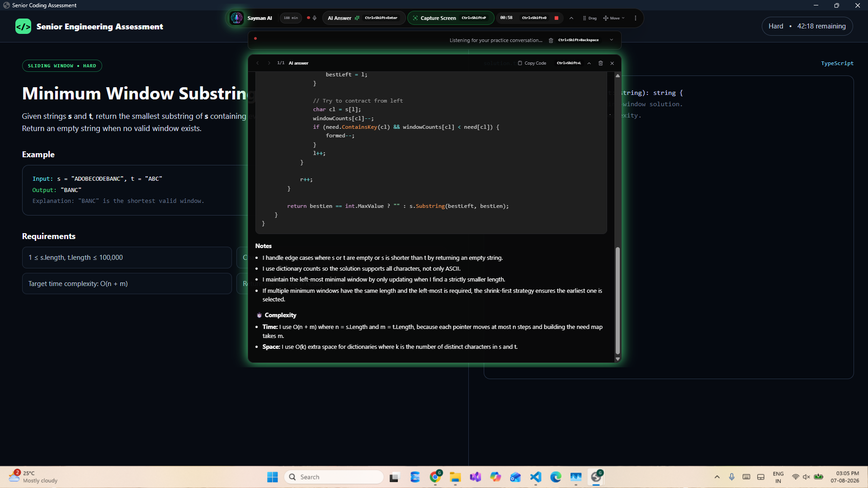The width and height of the screenshot is (868, 488).
Task: Click the ENG IN language indicator
Action: [x=778, y=477]
